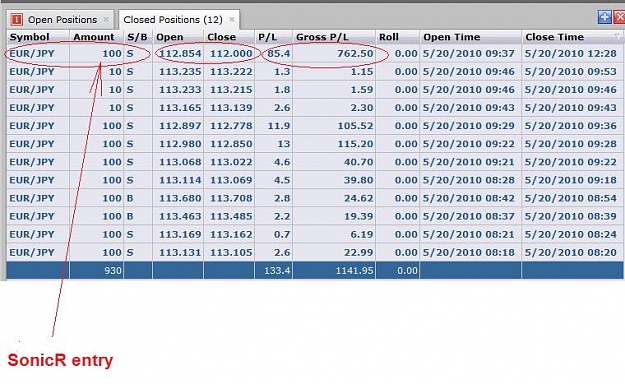Select the open price 113.114 cell
The height and width of the screenshot is (384, 625).
180,180
